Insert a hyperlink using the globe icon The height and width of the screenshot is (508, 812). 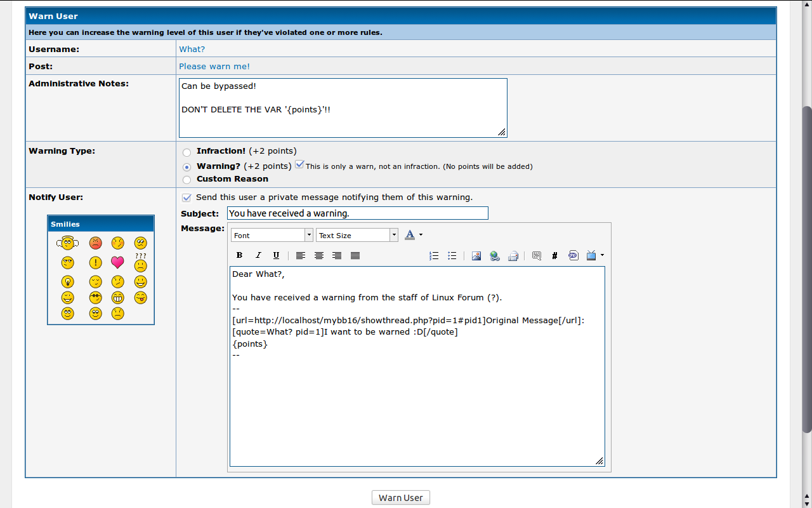point(495,256)
